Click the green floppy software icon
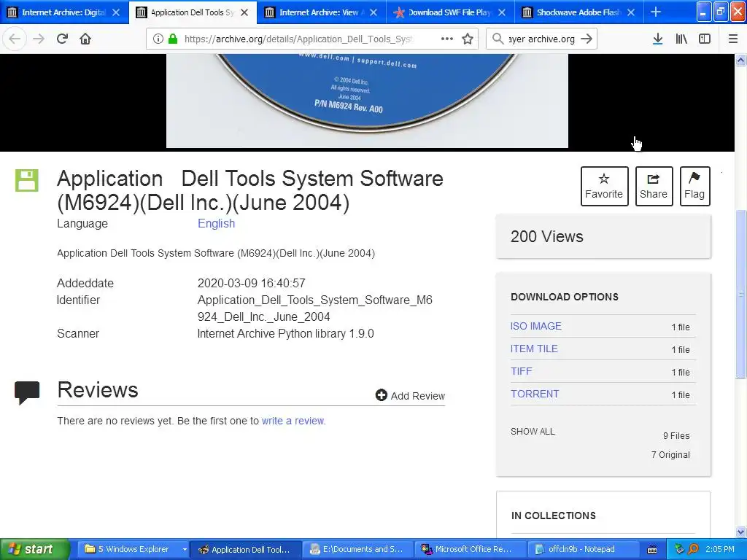Viewport: 747px width, 560px height. [27, 181]
